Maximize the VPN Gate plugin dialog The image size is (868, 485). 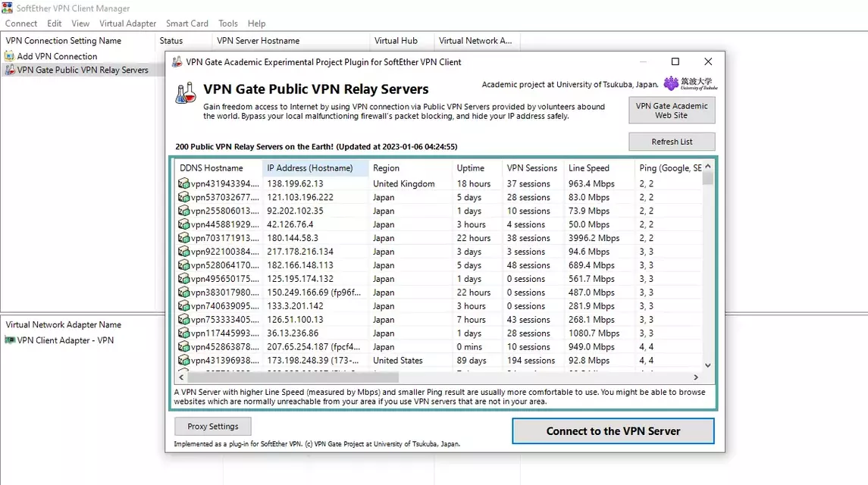tap(675, 61)
